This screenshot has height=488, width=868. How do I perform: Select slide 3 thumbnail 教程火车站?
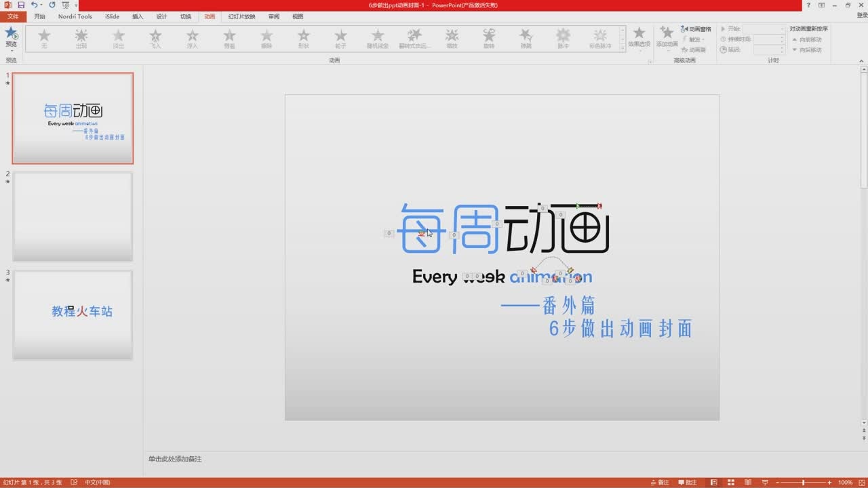tap(73, 315)
